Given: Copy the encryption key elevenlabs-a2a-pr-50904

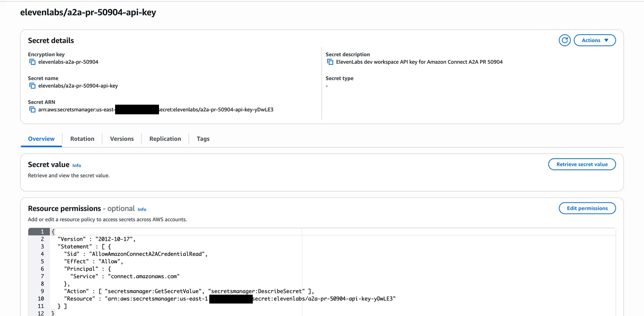Looking at the screenshot, I should (32, 62).
